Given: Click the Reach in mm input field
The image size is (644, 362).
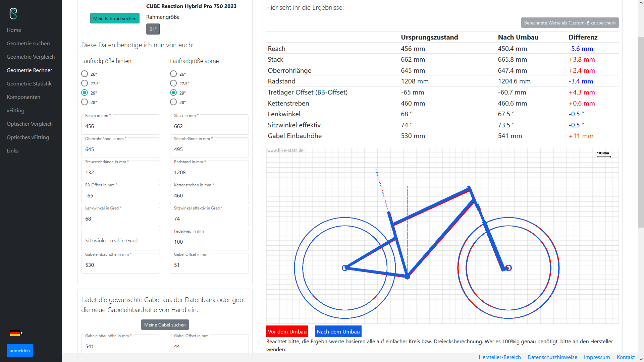Looking at the screenshot, I should (x=120, y=126).
